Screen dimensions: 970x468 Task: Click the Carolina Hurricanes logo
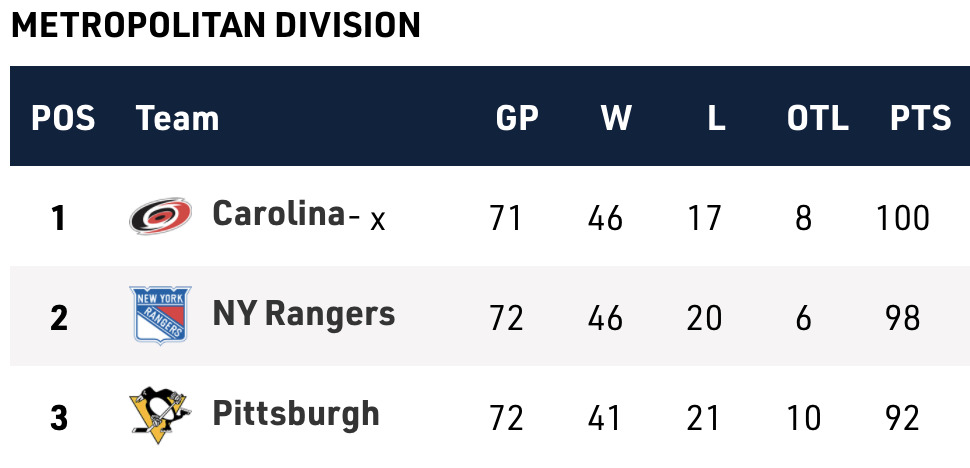click(160, 216)
